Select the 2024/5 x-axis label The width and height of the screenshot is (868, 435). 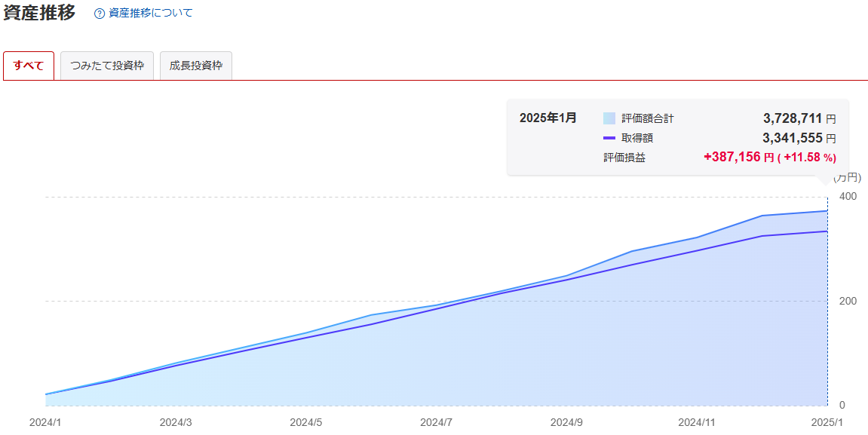pyautogui.click(x=306, y=422)
